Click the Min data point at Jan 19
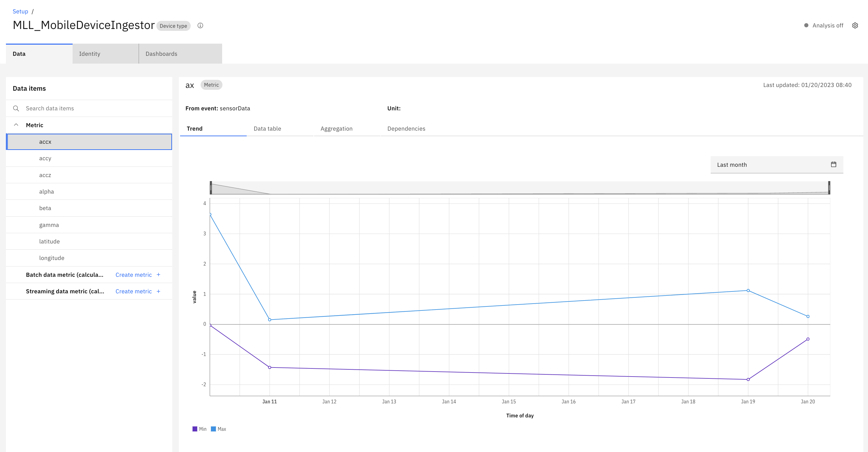The image size is (868, 452). (x=748, y=380)
